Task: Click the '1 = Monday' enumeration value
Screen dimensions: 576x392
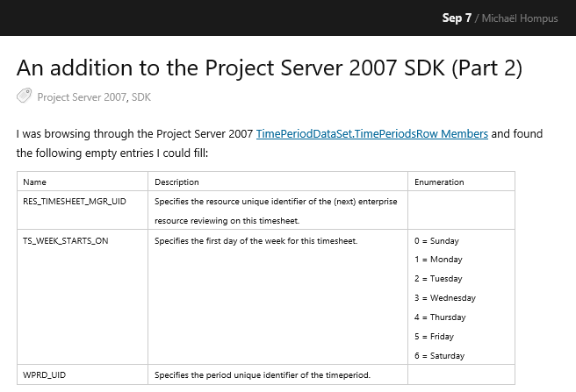Action: tap(437, 260)
